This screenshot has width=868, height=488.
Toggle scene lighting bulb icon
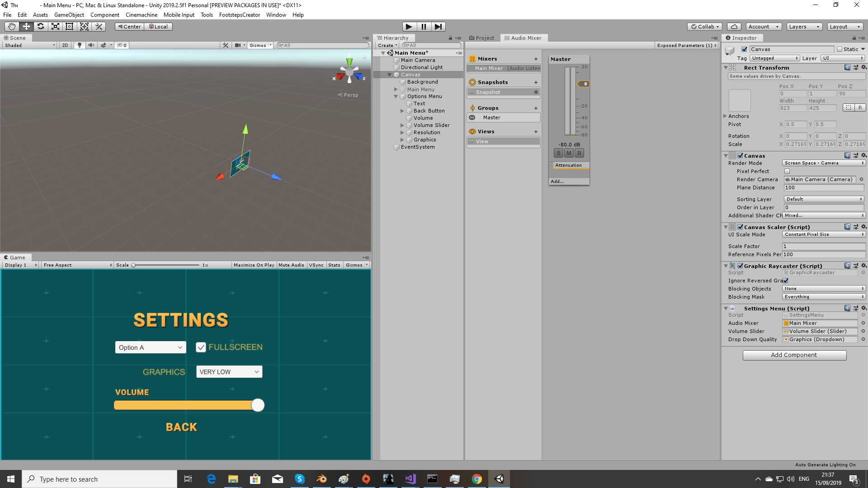click(80, 45)
